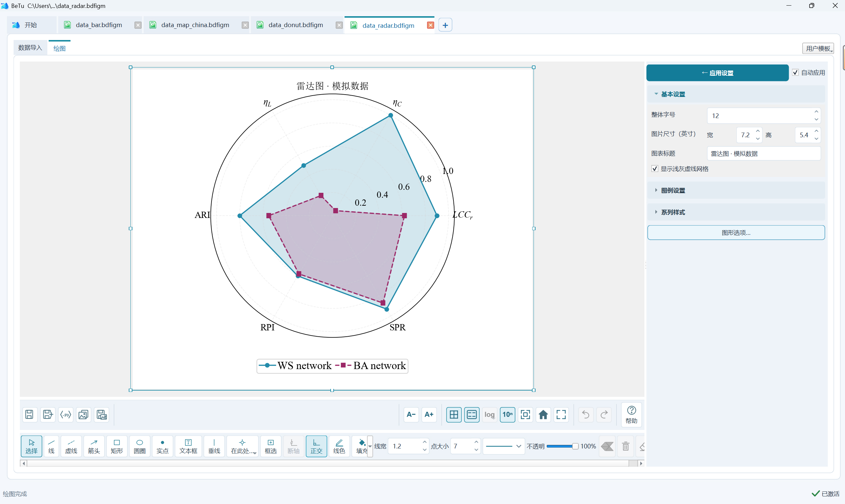
Task: Collapse the 基本设置 section
Action: coord(736,94)
